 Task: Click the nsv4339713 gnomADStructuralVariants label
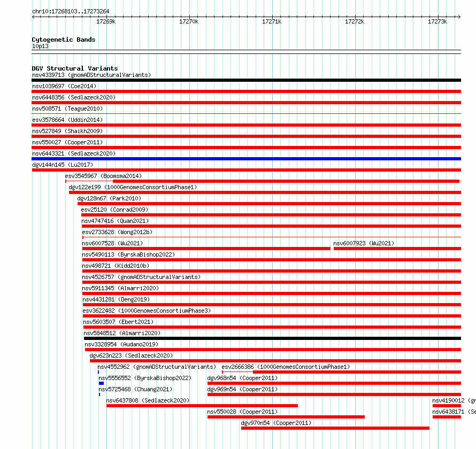(91, 75)
